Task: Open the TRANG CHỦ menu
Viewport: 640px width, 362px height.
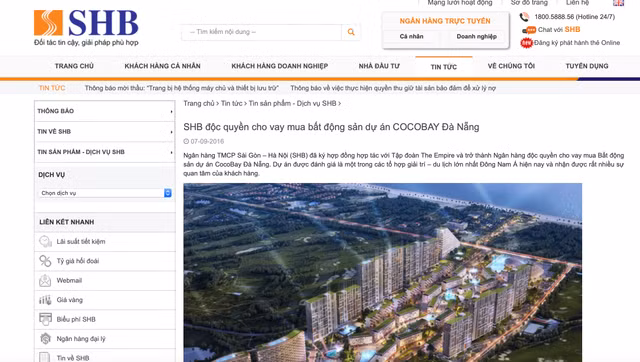Action: point(74,66)
